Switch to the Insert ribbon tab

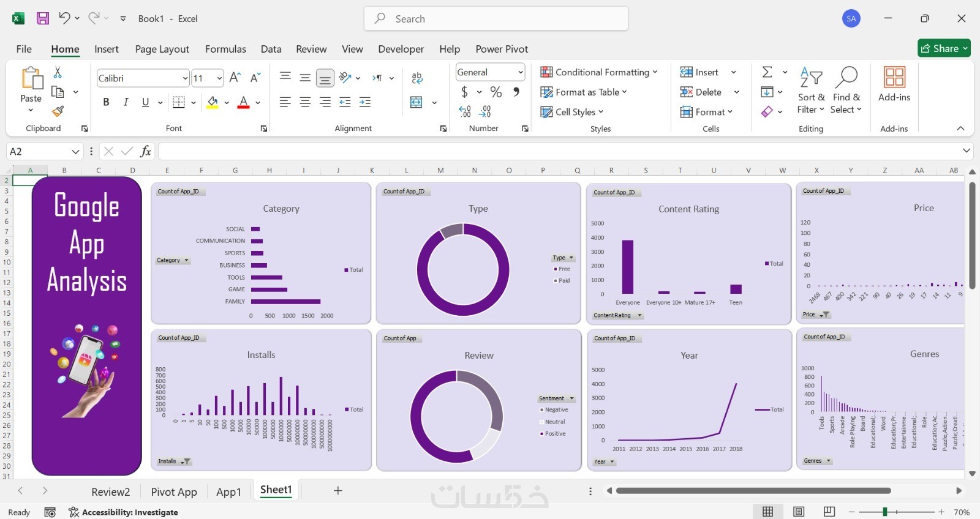pos(107,49)
